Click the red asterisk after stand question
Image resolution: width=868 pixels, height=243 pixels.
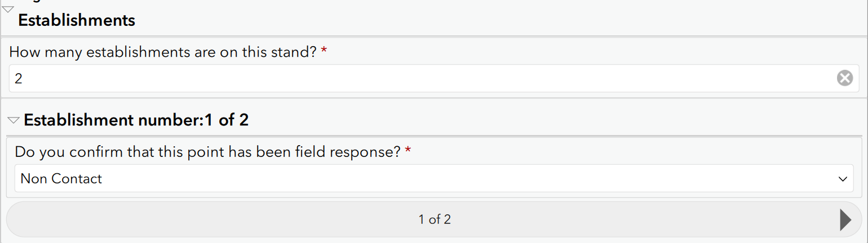pyautogui.click(x=324, y=52)
